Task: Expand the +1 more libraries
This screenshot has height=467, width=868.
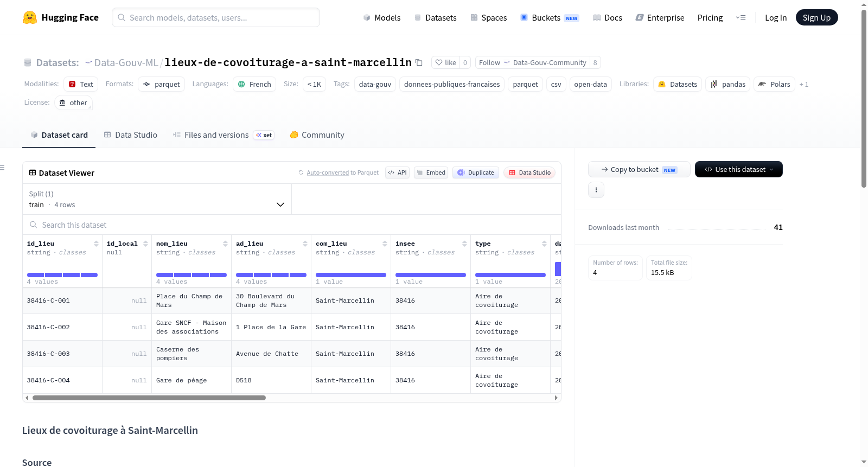Action: [x=803, y=84]
